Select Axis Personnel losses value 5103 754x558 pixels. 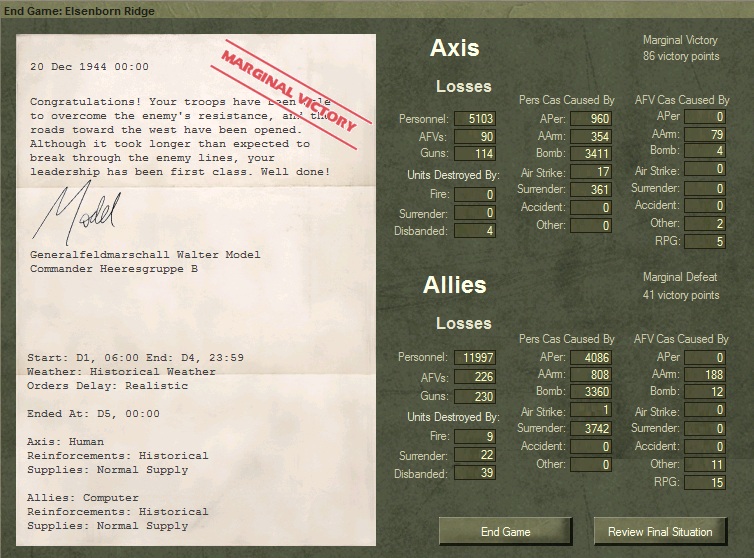pos(475,119)
